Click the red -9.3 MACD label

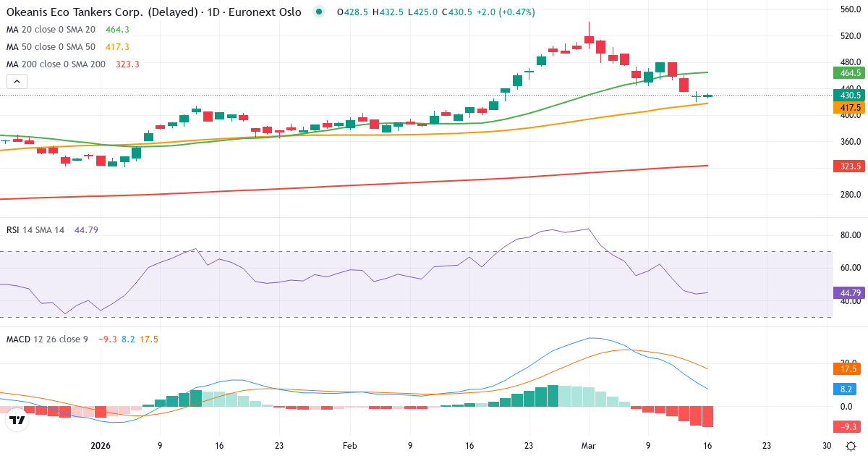click(849, 426)
